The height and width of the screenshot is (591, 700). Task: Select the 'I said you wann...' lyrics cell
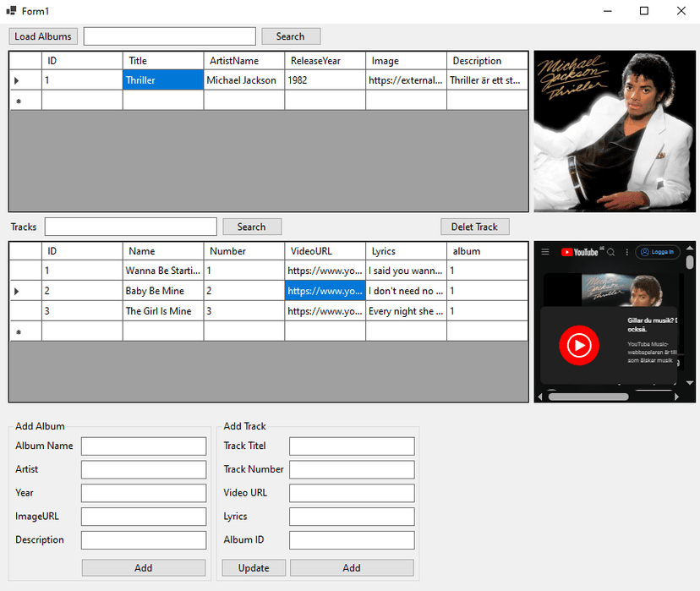(x=406, y=271)
